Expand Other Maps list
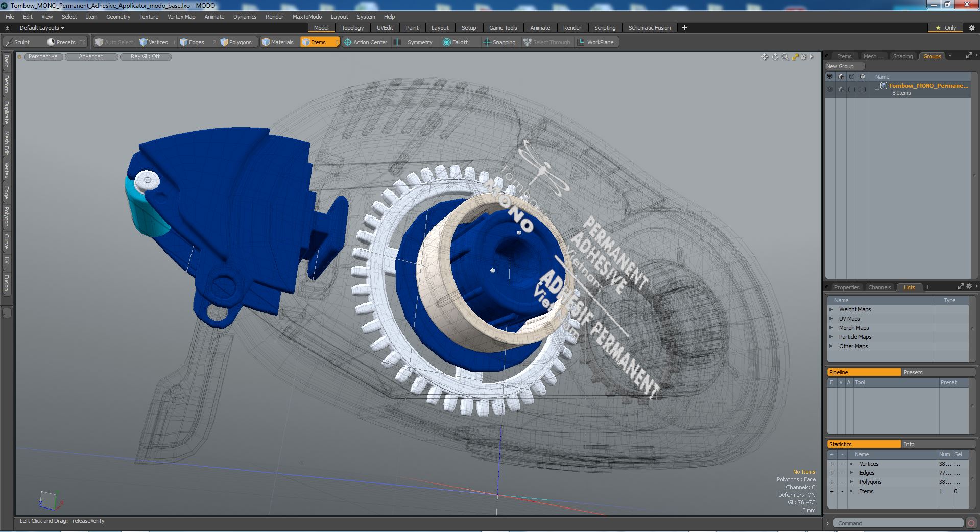The width and height of the screenshot is (980, 532). 831,346
